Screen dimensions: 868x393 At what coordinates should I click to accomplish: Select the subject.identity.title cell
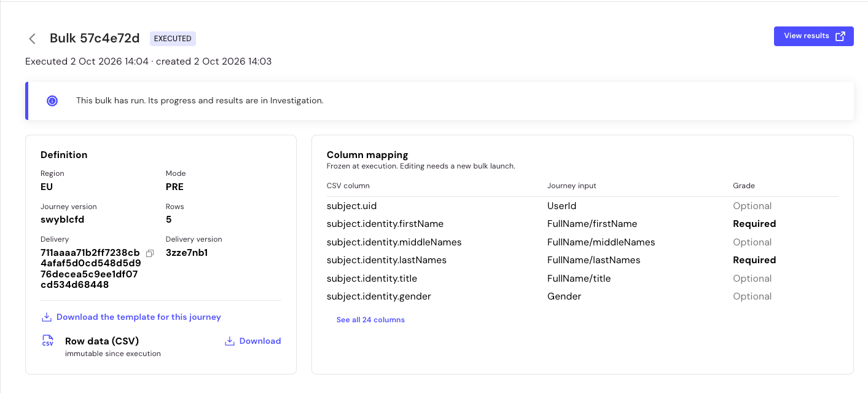[372, 279]
